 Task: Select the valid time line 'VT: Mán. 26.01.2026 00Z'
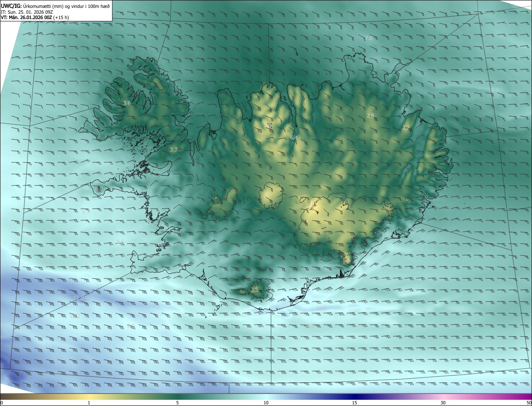point(27,18)
